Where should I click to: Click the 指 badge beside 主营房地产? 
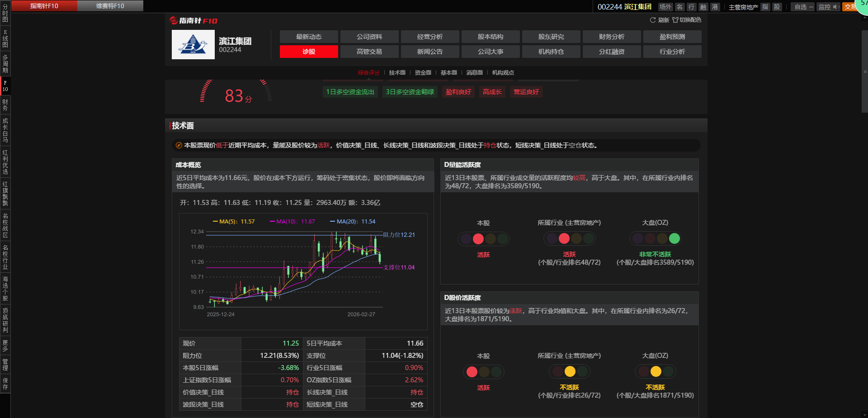[765, 7]
